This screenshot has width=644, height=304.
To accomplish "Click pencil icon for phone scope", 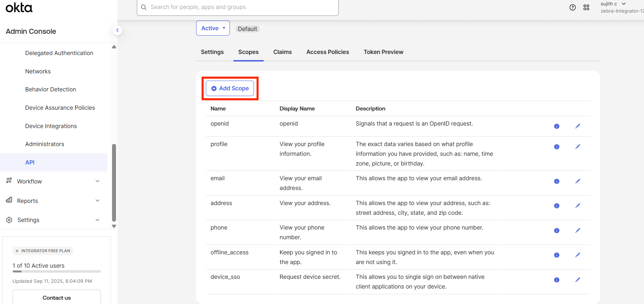I will [x=578, y=231].
